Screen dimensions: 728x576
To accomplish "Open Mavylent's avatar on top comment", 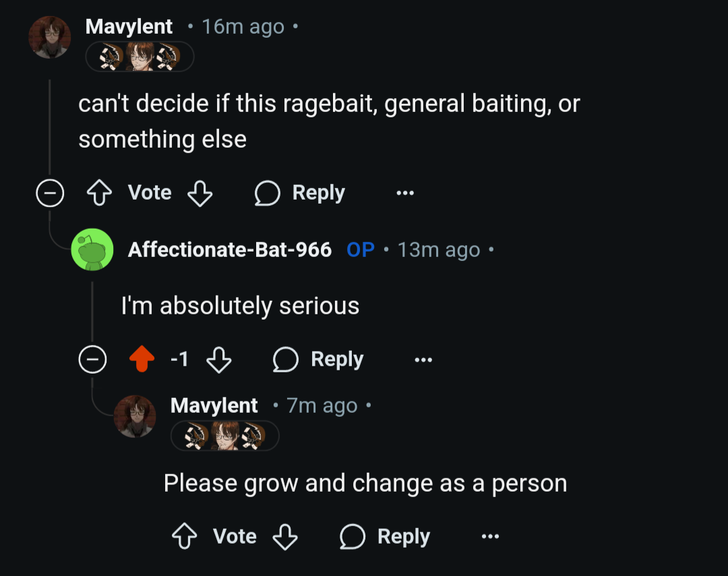I will pyautogui.click(x=50, y=37).
